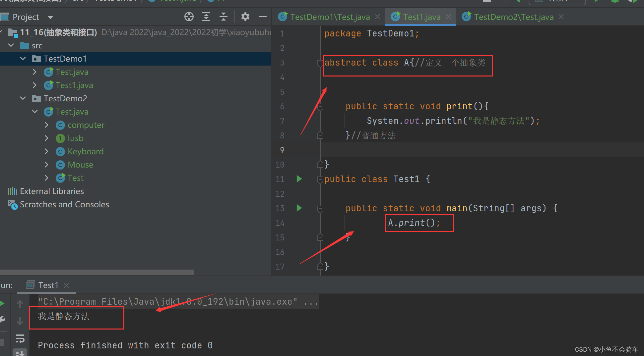Click the java.exe command line in console
The width and height of the screenshot is (644, 356).
pos(178,302)
